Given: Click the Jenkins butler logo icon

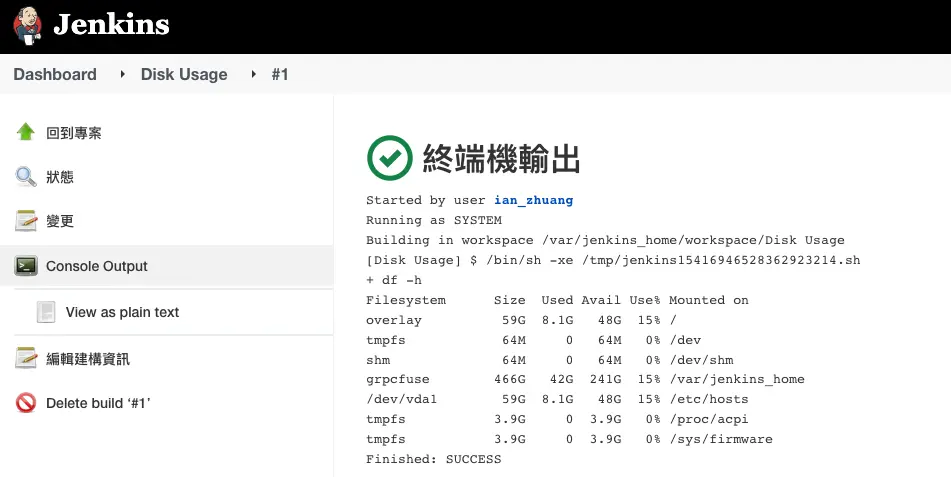Looking at the screenshot, I should point(27,25).
